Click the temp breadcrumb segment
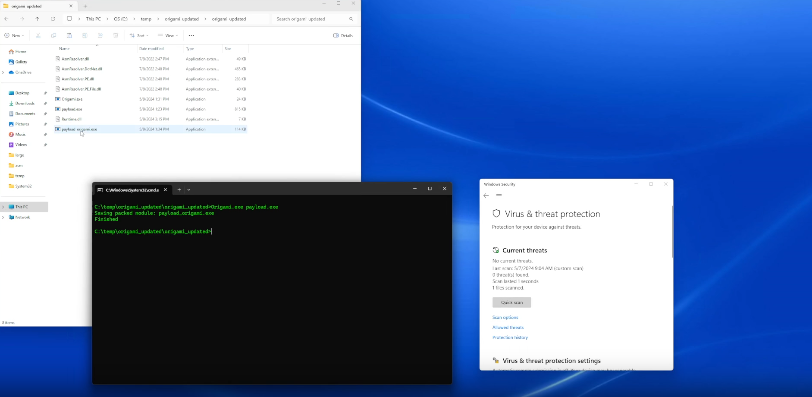Image resolution: width=812 pixels, height=397 pixels. [x=146, y=19]
